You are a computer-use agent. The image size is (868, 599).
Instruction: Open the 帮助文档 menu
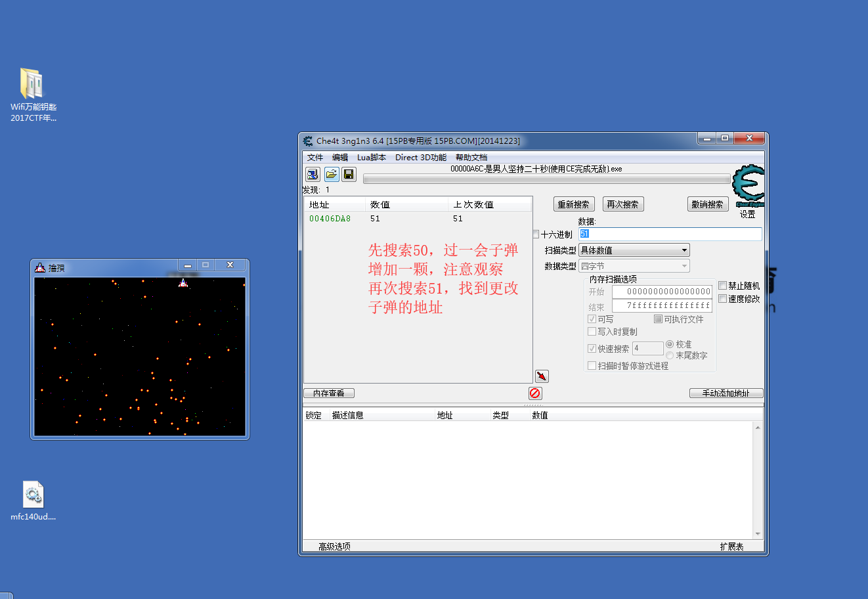471,158
